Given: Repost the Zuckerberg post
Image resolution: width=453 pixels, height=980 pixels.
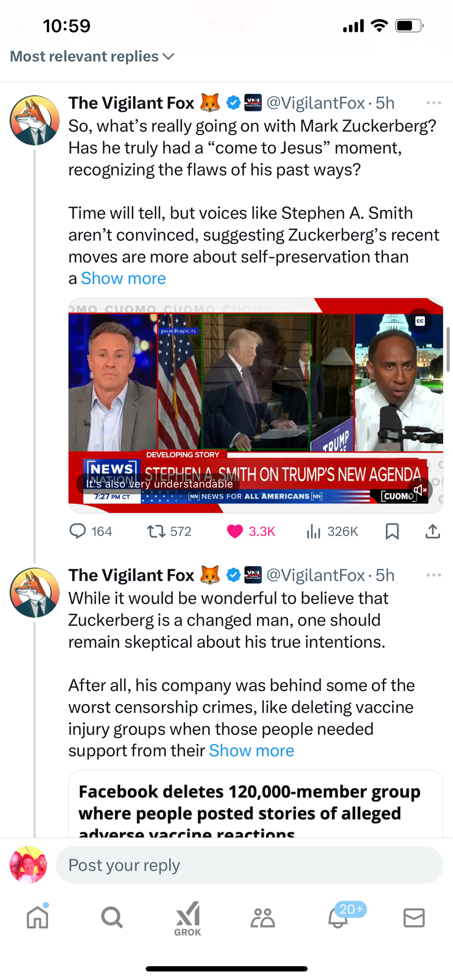Looking at the screenshot, I should point(157,531).
